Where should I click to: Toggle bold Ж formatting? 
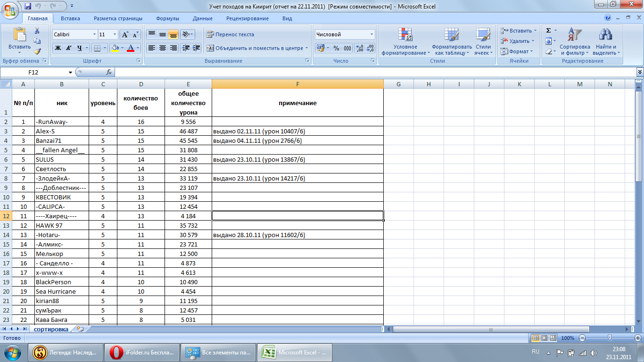tap(58, 48)
